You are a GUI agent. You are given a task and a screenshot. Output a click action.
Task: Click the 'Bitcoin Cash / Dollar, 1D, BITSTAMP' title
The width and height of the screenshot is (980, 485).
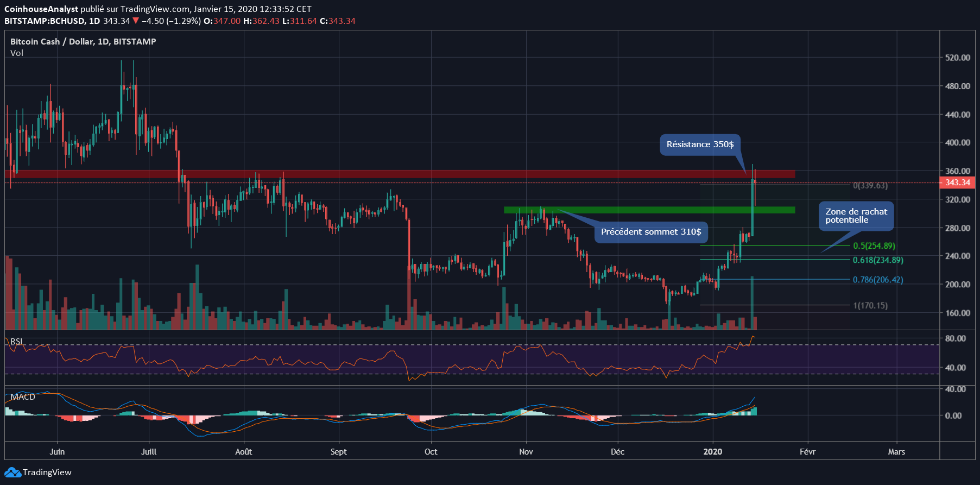[83, 42]
